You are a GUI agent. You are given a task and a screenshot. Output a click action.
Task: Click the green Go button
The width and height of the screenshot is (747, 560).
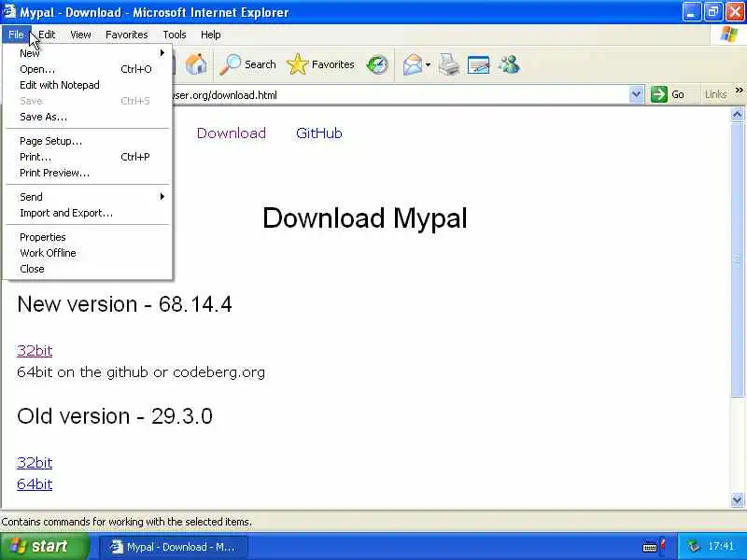click(668, 94)
